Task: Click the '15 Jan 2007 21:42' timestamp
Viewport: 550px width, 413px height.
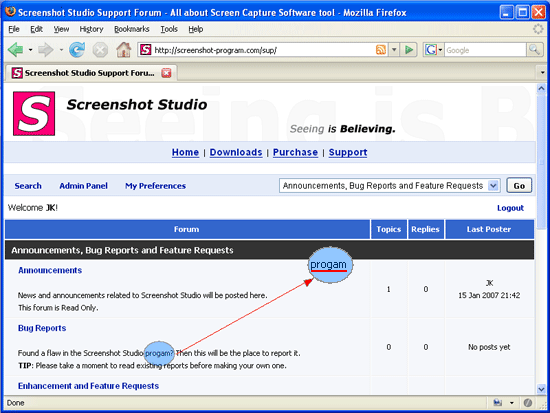Action: [489, 295]
